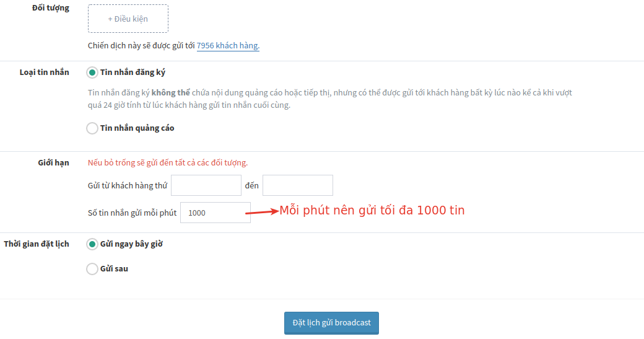
Task: Click the field after đến
Action: click(x=298, y=185)
